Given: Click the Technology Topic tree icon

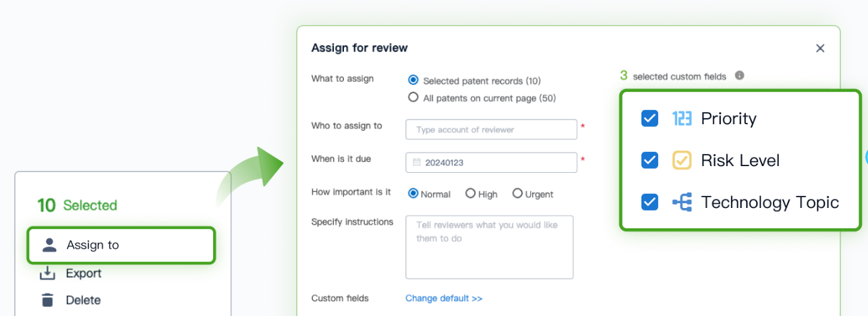Looking at the screenshot, I should pyautogui.click(x=682, y=203).
